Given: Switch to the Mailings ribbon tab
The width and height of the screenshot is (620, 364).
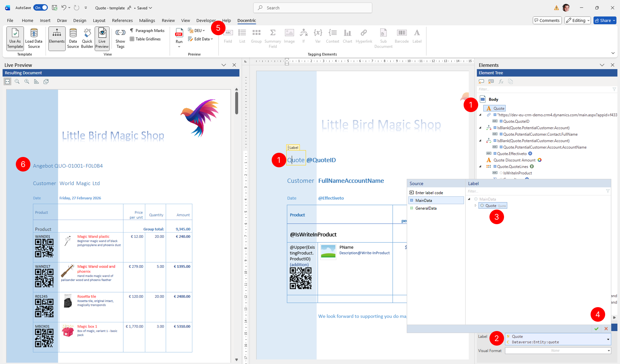Looking at the screenshot, I should (x=147, y=20).
